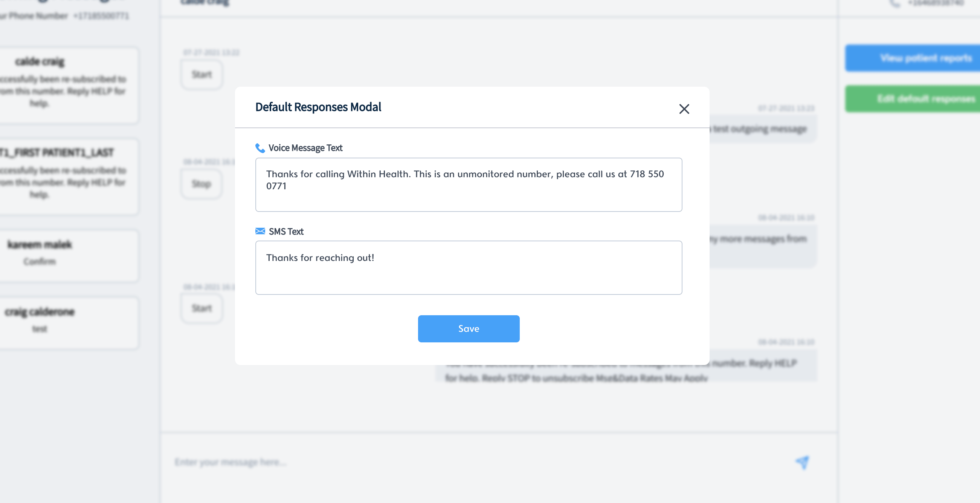
Task: Open the calde craig conversation
Action: [69, 85]
